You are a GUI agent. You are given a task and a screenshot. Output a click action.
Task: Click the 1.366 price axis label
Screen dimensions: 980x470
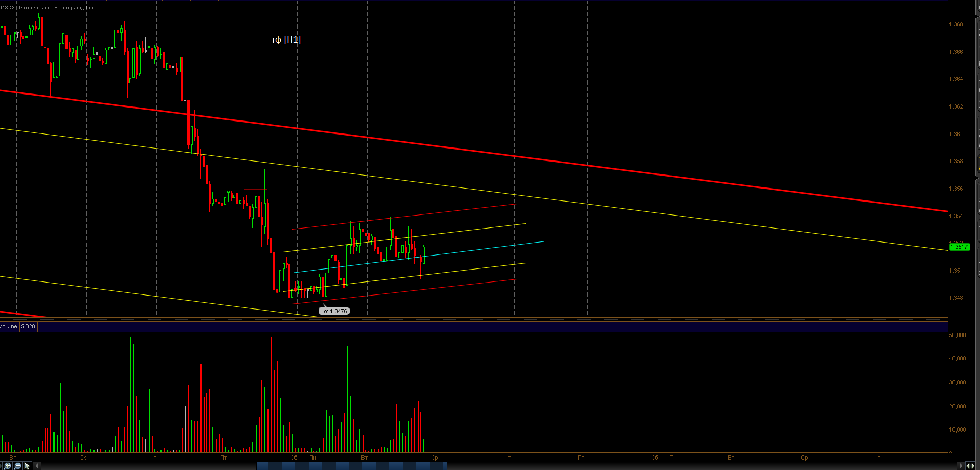(x=956, y=52)
